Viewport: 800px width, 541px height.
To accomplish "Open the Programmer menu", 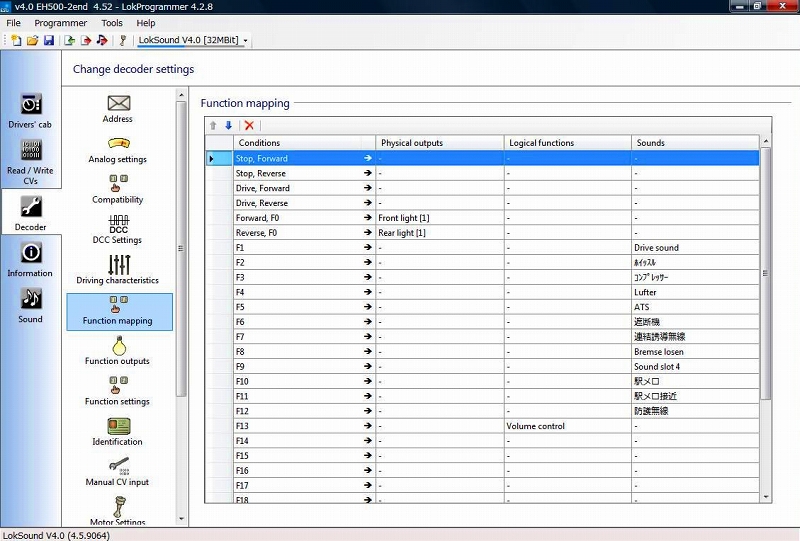I will point(61,23).
